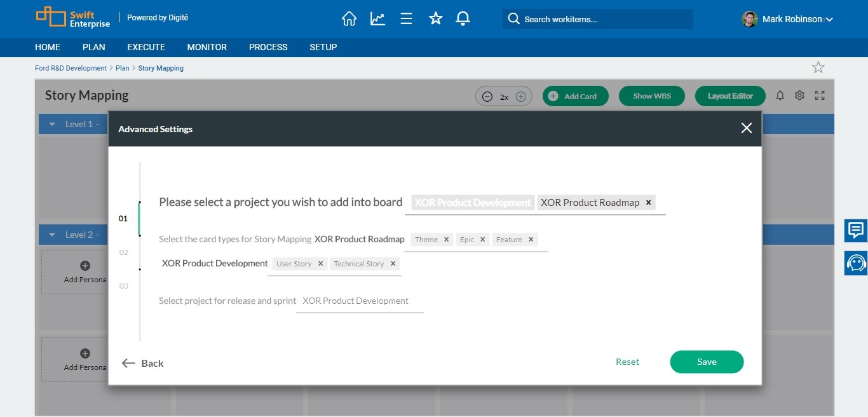This screenshot has height=417, width=868.
Task: Click the User Story chip text
Action: point(294,264)
